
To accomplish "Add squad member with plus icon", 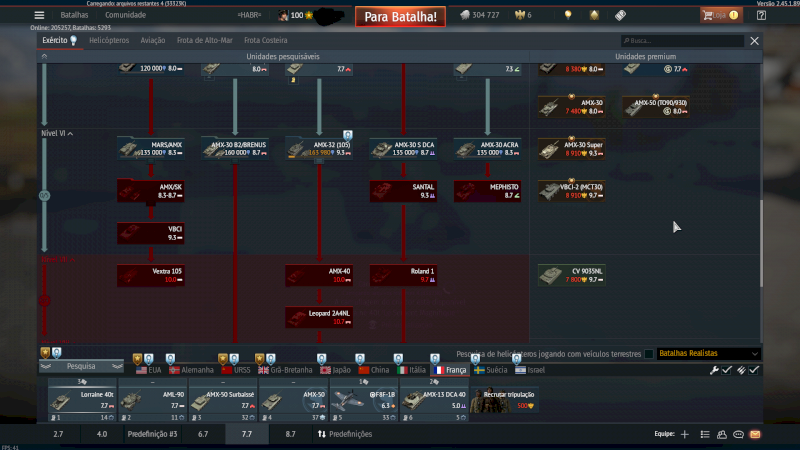I will click(685, 434).
